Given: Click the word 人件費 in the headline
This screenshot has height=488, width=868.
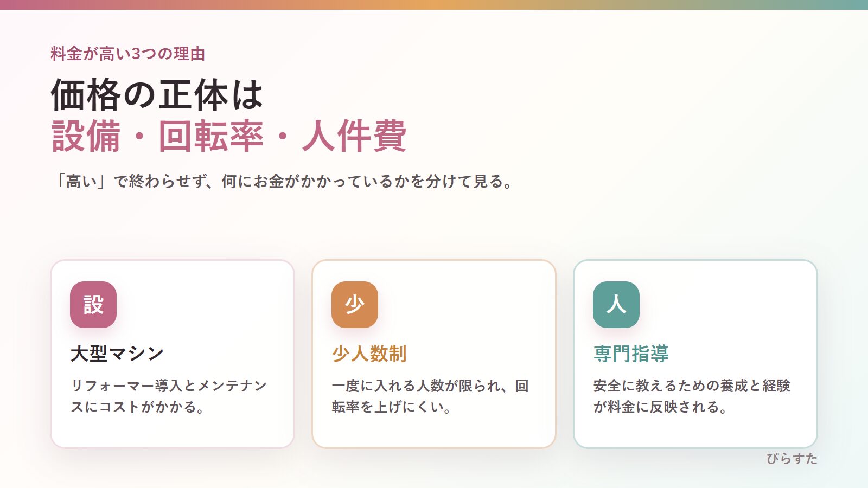Looking at the screenshot, I should pyautogui.click(x=354, y=136).
